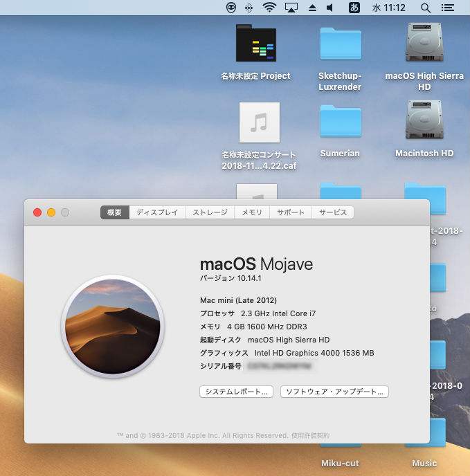Open Notification Center list icon
The image size is (470, 476).
point(448,8)
